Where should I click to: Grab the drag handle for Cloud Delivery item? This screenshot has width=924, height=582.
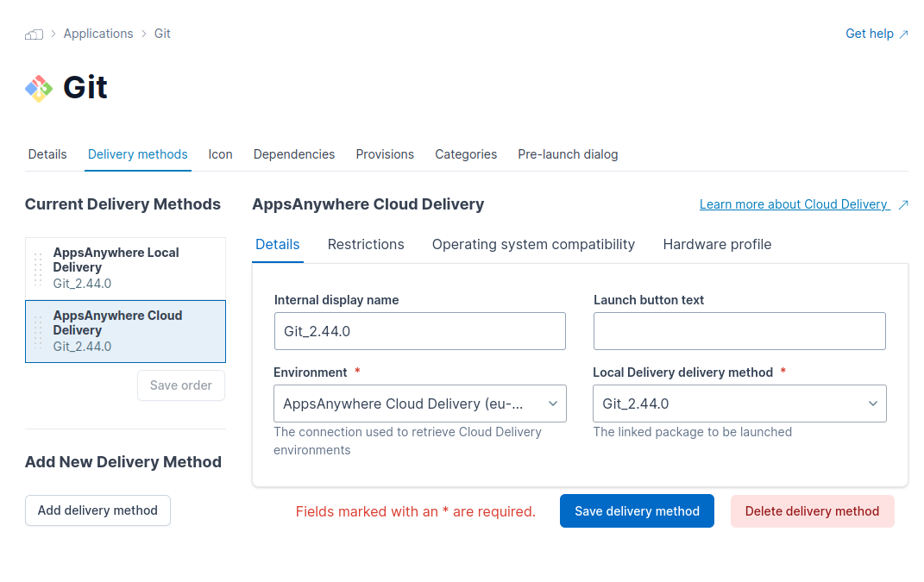click(37, 331)
